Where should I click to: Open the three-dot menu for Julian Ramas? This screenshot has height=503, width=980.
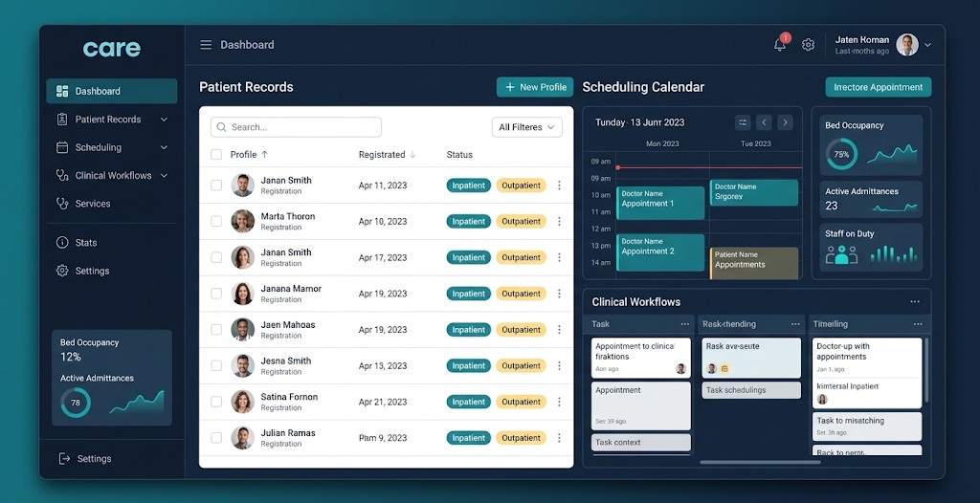tap(559, 438)
